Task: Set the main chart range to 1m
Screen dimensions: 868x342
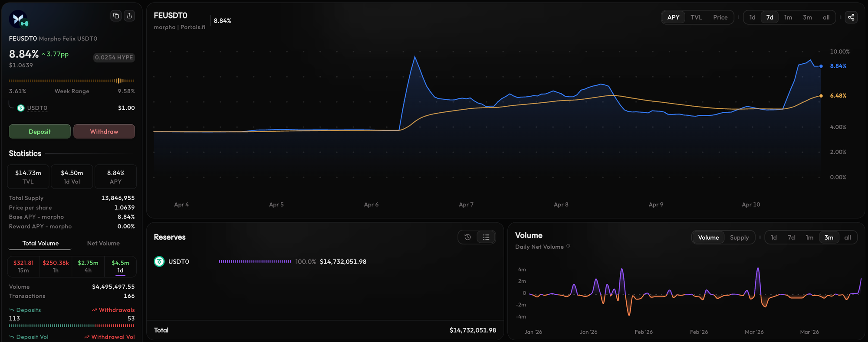Action: 788,17
